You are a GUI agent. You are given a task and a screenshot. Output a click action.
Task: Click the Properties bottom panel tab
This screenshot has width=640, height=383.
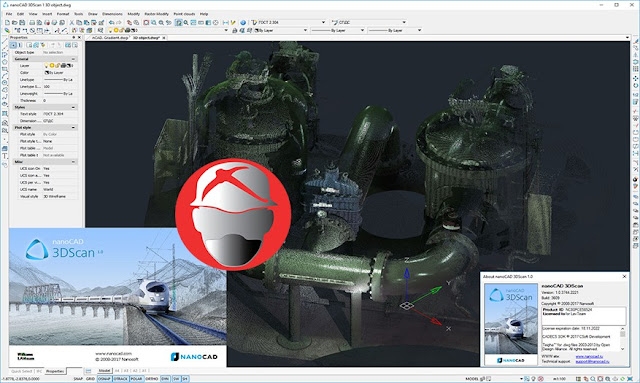(55, 371)
